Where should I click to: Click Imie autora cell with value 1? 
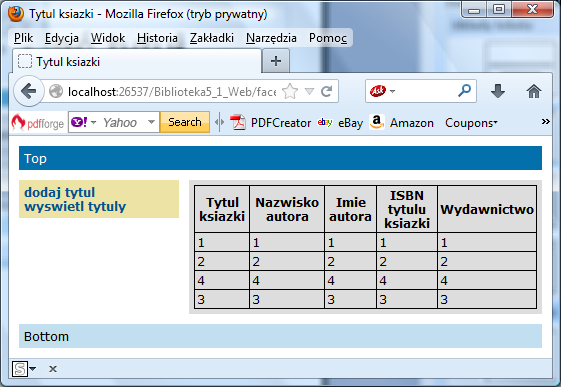click(350, 243)
